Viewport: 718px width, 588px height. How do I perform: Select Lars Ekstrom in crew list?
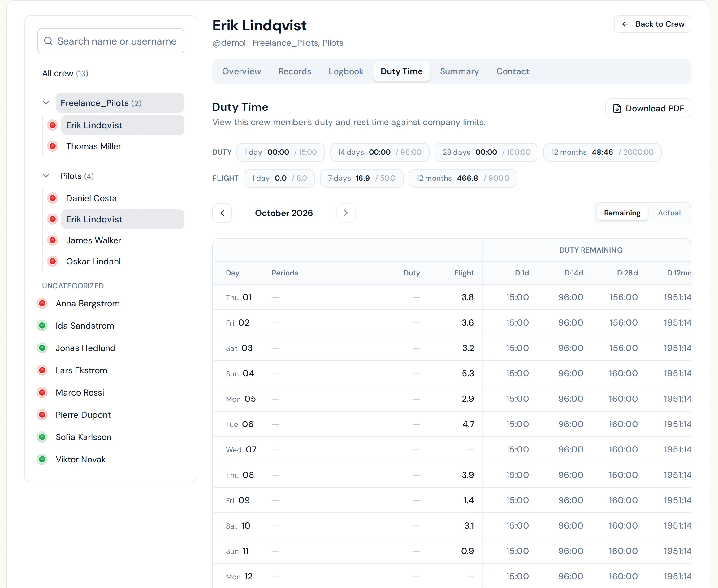[81, 370]
